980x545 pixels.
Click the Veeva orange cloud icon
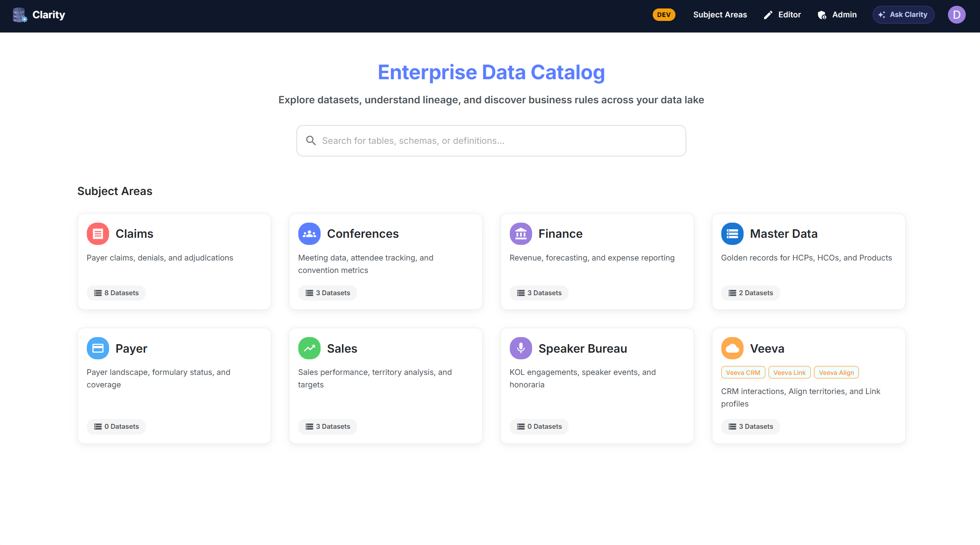click(x=732, y=348)
